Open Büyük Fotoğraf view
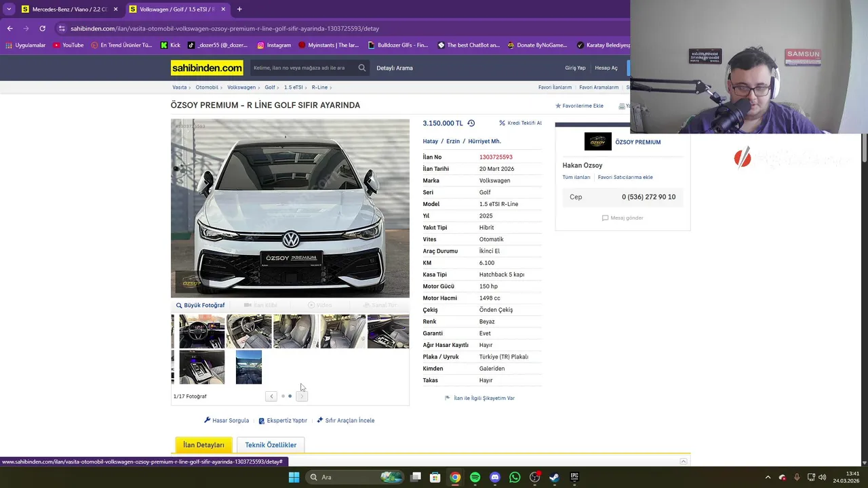The height and width of the screenshot is (488, 868). point(200,305)
